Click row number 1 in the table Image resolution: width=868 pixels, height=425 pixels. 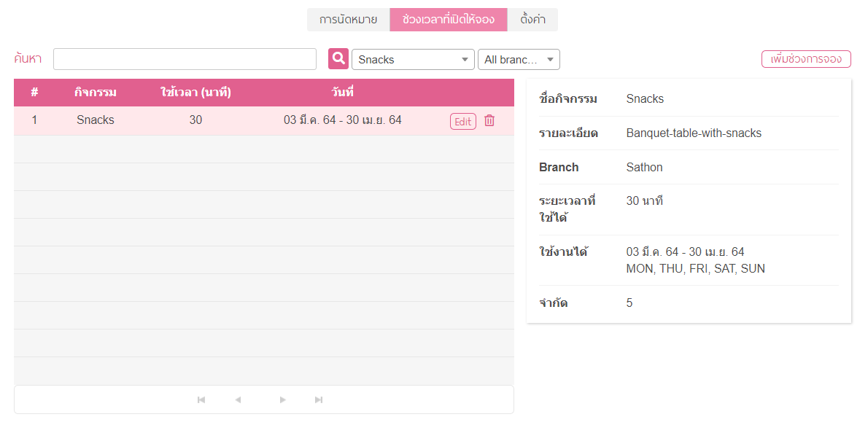click(34, 120)
